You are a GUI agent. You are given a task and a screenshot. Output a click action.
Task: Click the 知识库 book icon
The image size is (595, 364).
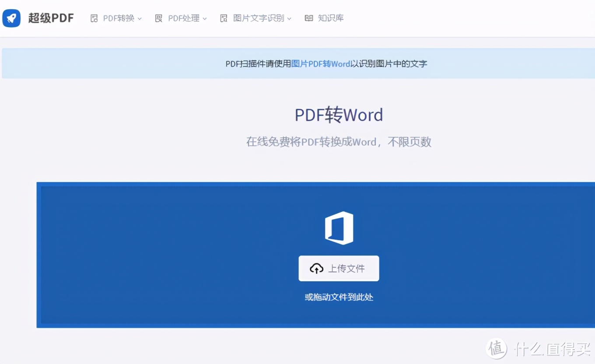(x=308, y=18)
